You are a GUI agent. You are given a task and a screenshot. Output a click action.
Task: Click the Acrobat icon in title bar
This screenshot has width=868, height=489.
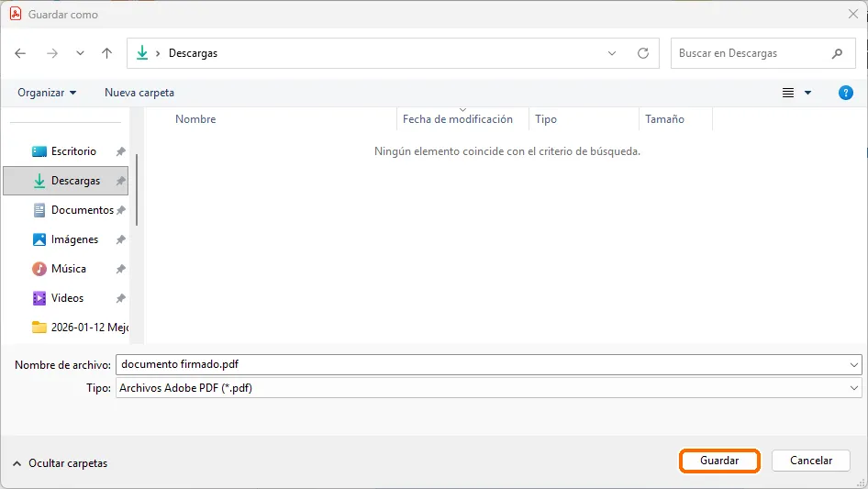(16, 14)
